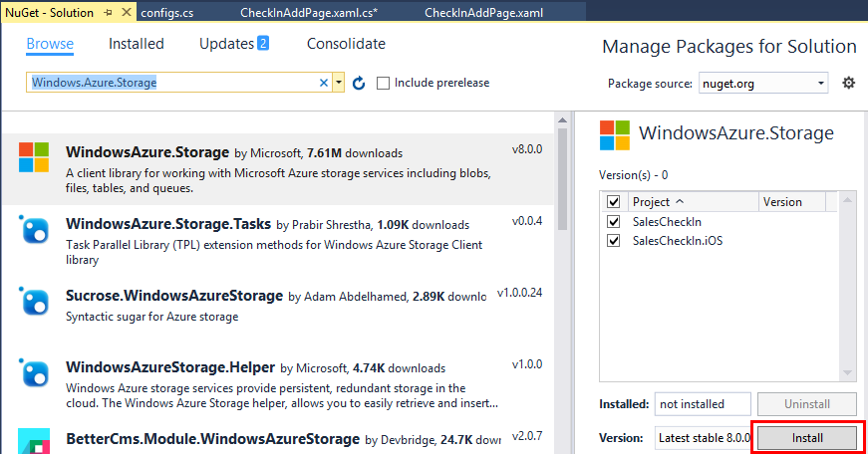Open the search history dropdown arrow
The image size is (868, 454).
(338, 83)
